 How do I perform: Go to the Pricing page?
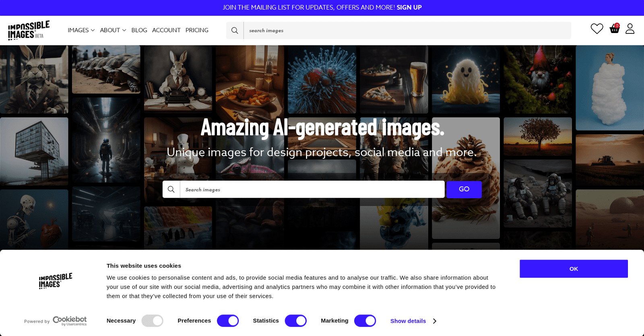197,30
